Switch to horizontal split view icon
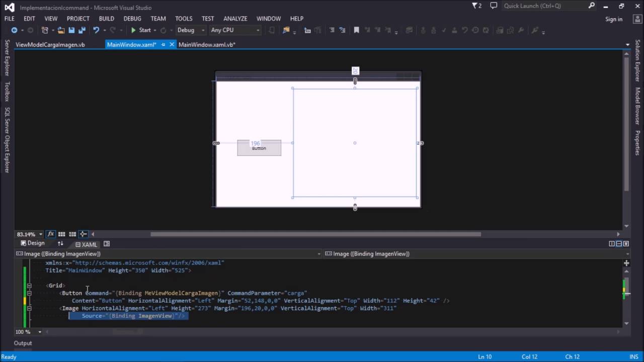 (x=619, y=244)
